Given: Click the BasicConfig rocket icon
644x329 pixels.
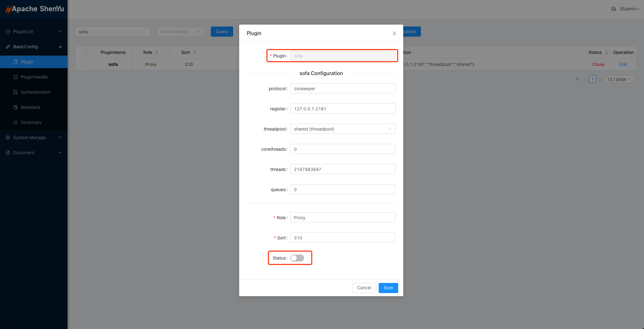Looking at the screenshot, I should 8,47.
